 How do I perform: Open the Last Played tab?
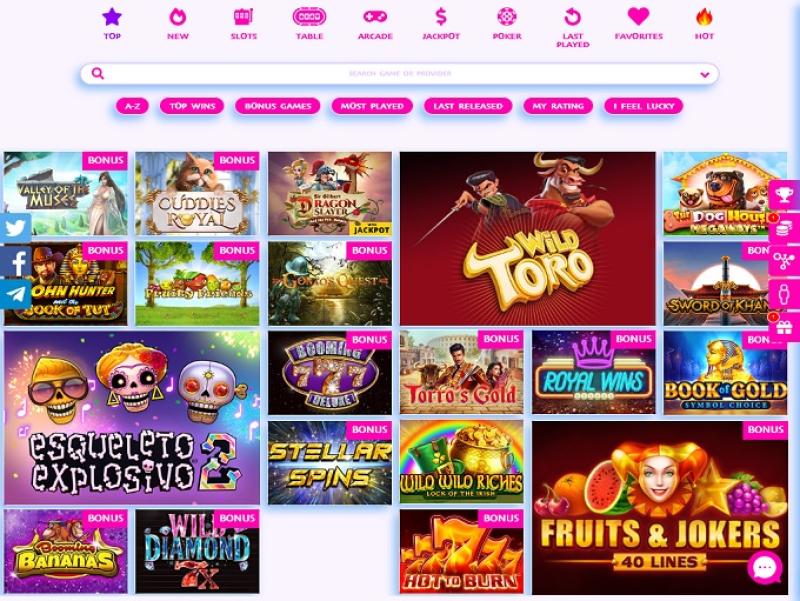[x=572, y=28]
